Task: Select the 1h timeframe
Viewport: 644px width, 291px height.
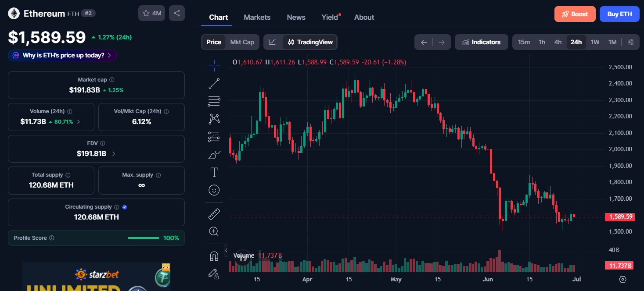Action: click(x=542, y=42)
